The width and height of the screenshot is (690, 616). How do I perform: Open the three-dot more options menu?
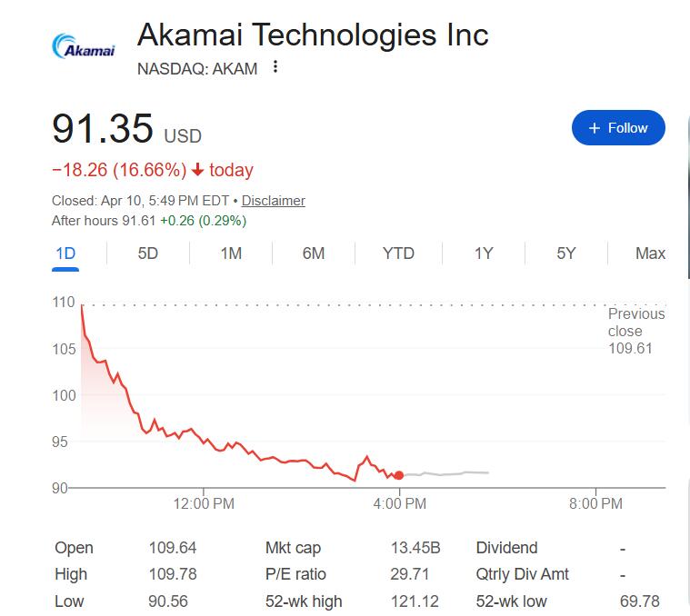pos(275,67)
